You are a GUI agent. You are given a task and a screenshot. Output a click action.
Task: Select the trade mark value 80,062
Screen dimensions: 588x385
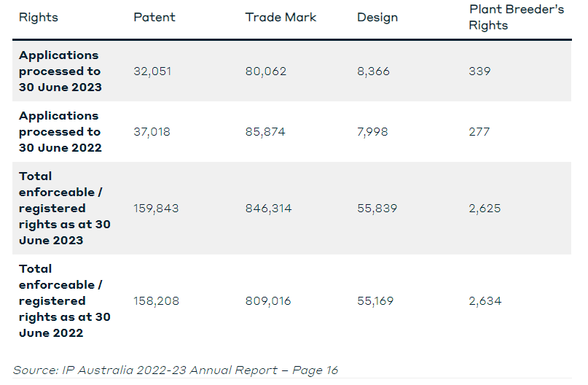click(266, 71)
